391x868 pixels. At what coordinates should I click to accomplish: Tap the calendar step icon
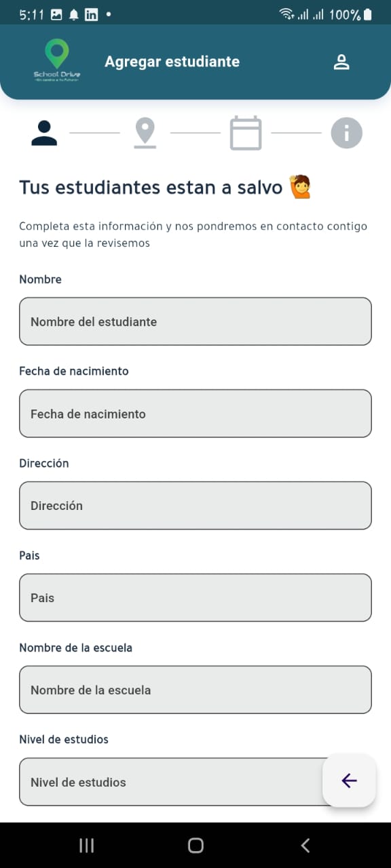pyautogui.click(x=246, y=132)
